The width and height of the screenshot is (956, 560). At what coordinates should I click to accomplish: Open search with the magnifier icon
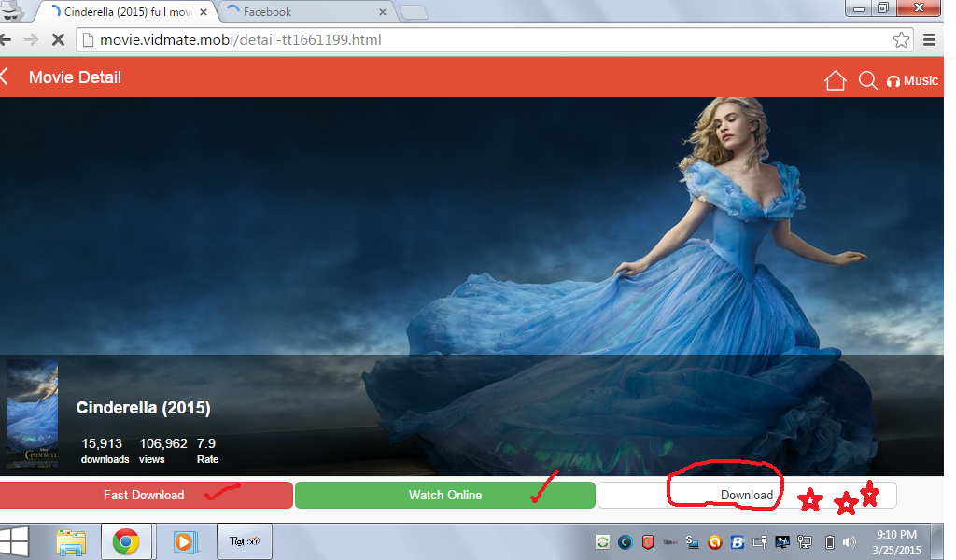click(867, 80)
